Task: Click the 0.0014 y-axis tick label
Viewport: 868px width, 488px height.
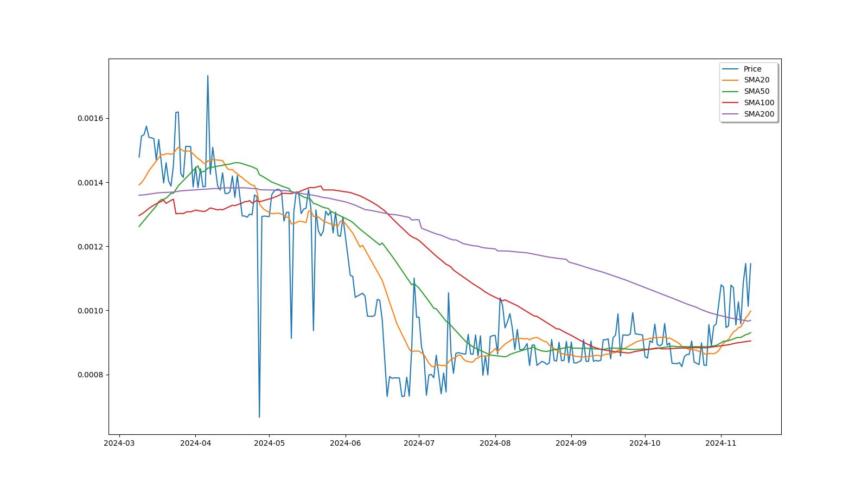Action: 91,183
